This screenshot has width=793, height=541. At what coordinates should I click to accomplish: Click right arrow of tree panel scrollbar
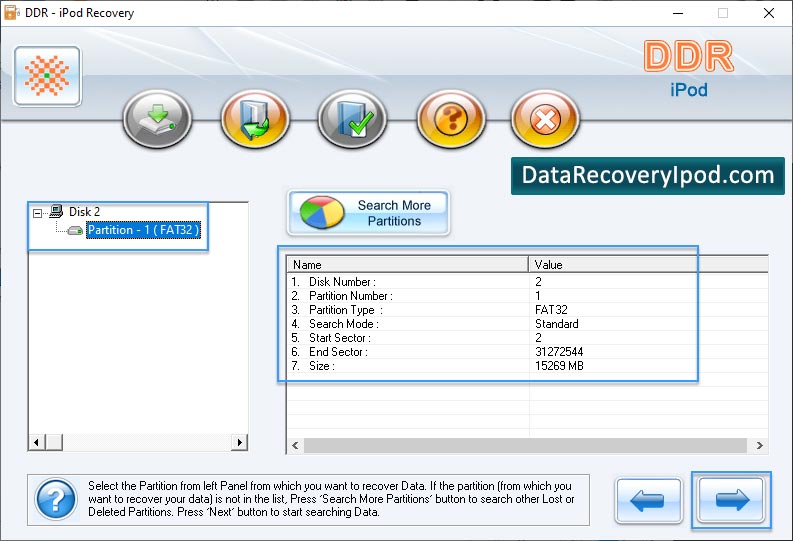(240, 442)
